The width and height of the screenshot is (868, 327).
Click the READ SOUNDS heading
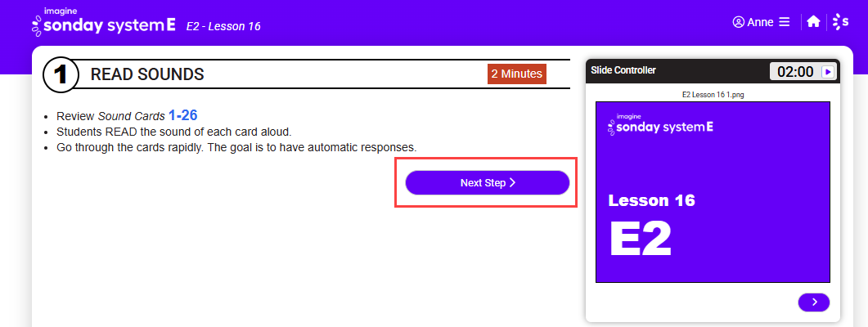pos(147,74)
